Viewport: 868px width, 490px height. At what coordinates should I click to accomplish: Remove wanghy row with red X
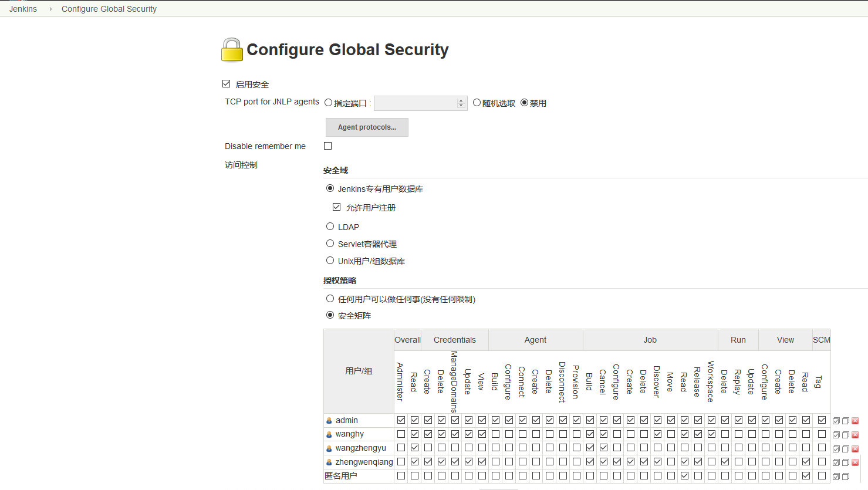[855, 435]
